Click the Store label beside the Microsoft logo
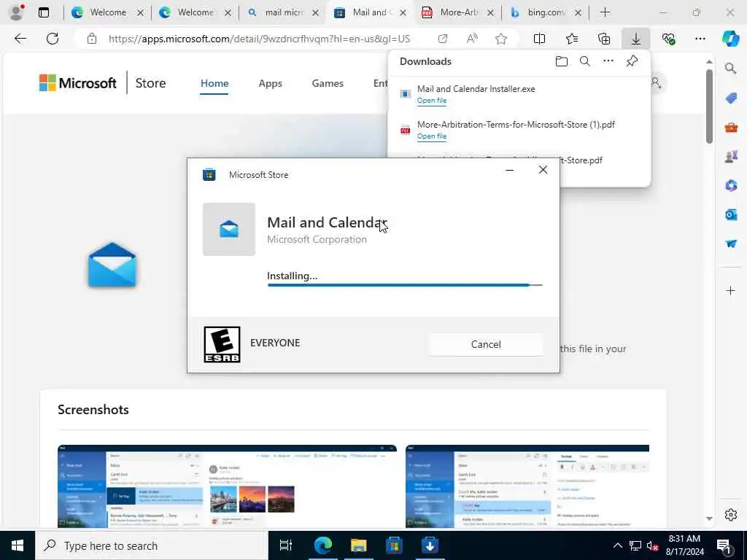This screenshot has height=560, width=747. [x=150, y=83]
